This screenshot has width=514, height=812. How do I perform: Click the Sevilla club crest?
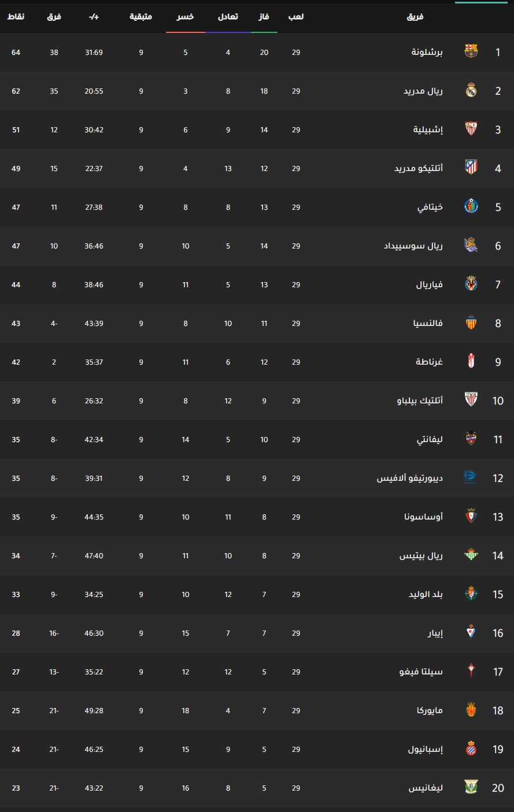click(471, 129)
